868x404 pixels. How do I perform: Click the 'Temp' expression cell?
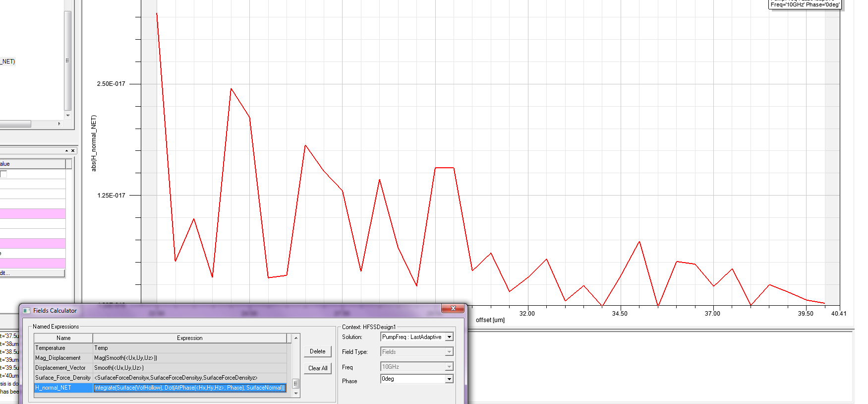190,348
